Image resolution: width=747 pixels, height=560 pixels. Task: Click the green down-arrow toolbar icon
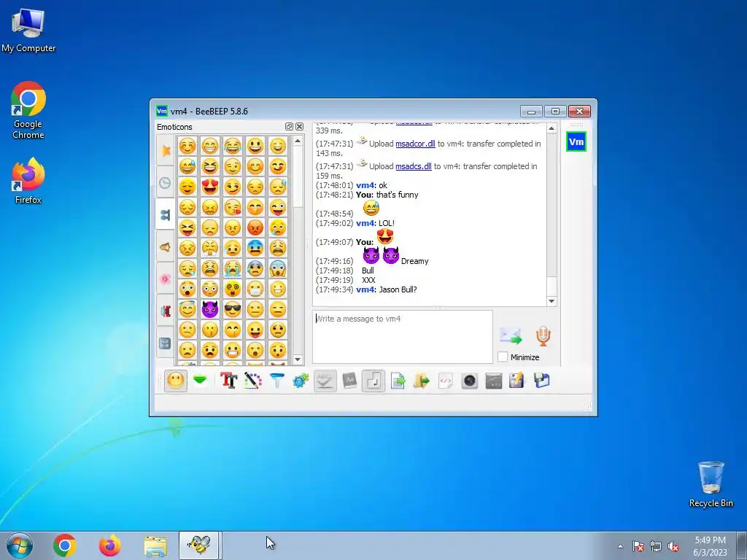(x=200, y=381)
